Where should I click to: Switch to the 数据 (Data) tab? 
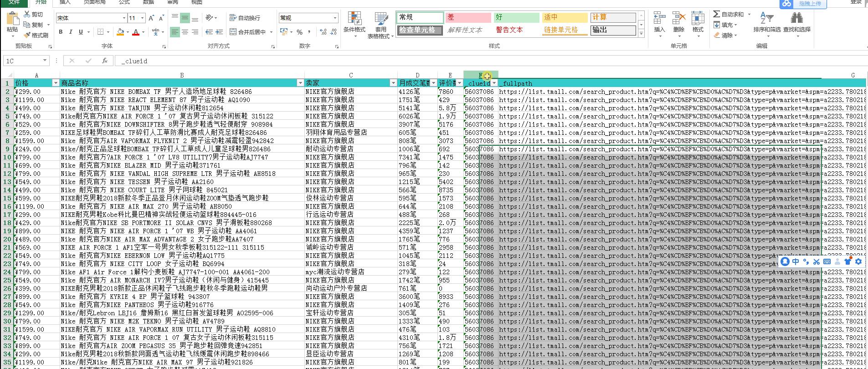click(149, 2)
